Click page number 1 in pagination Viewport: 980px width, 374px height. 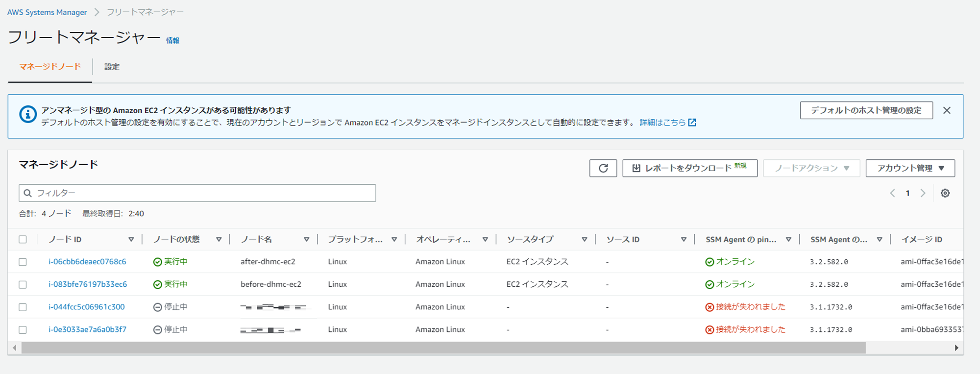(908, 193)
